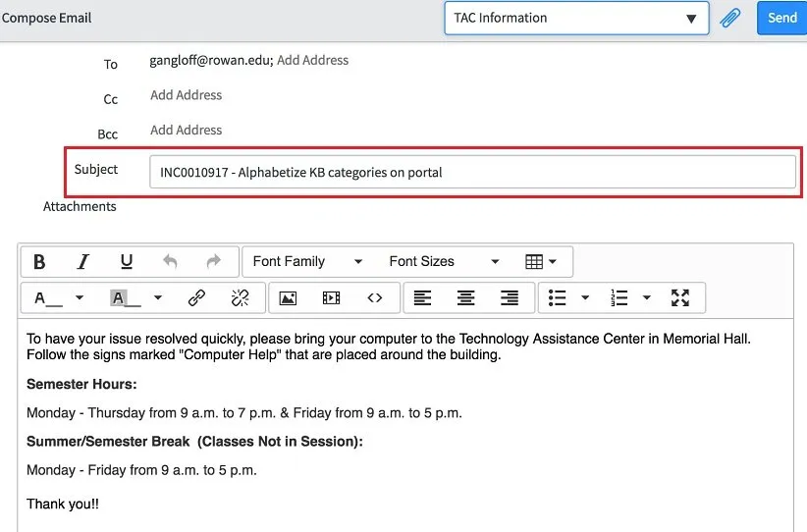Toggle bold formatting

(x=39, y=262)
